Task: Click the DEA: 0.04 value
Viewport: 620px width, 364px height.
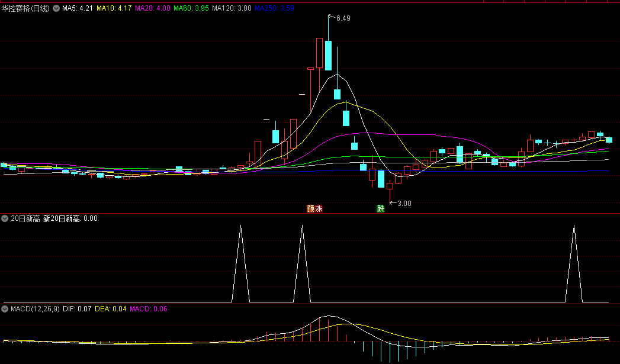Action: [x=111, y=309]
